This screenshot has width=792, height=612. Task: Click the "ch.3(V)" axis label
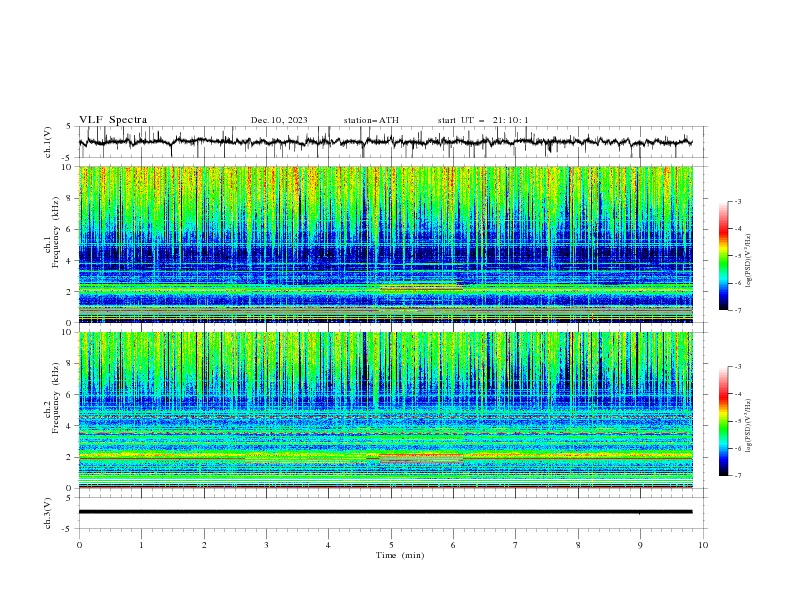(x=48, y=513)
